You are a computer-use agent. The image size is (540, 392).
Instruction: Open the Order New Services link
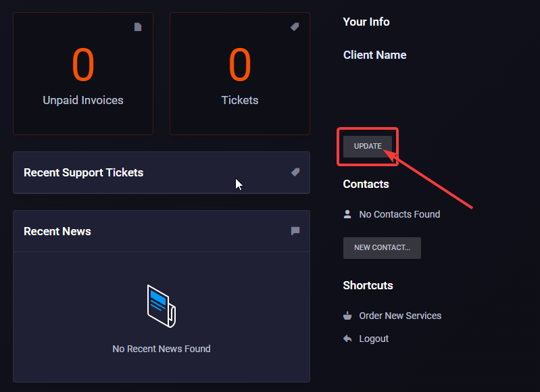click(400, 316)
